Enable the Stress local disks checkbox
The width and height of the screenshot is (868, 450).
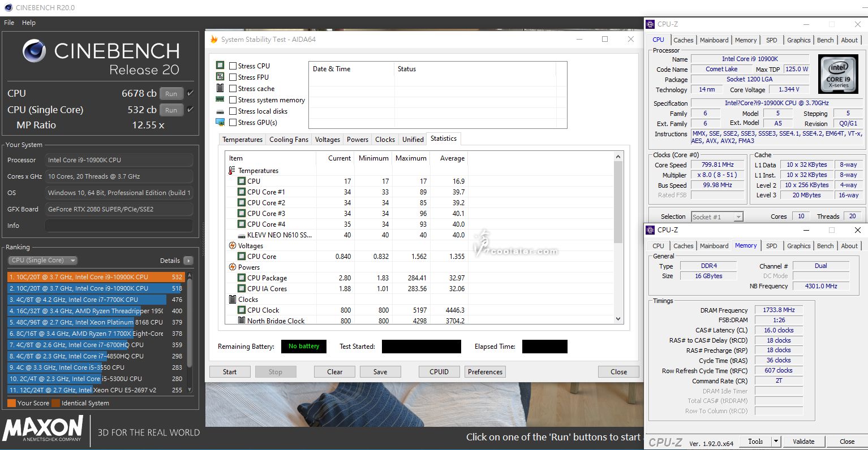tap(233, 111)
